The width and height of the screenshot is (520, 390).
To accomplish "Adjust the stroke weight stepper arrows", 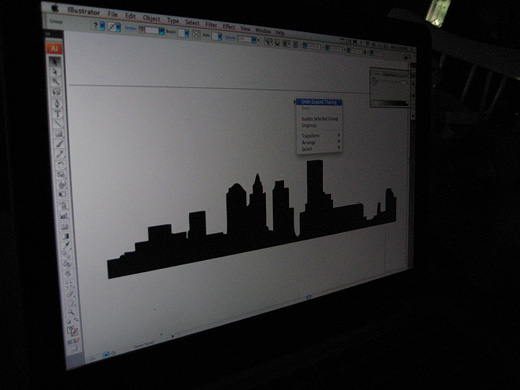I will [x=142, y=29].
